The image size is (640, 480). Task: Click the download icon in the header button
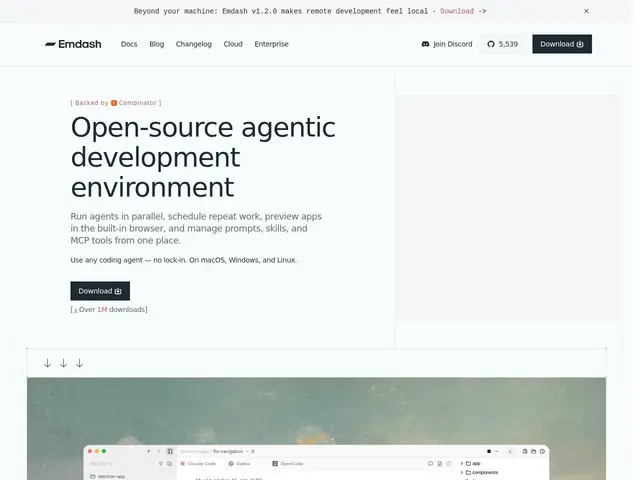(580, 44)
